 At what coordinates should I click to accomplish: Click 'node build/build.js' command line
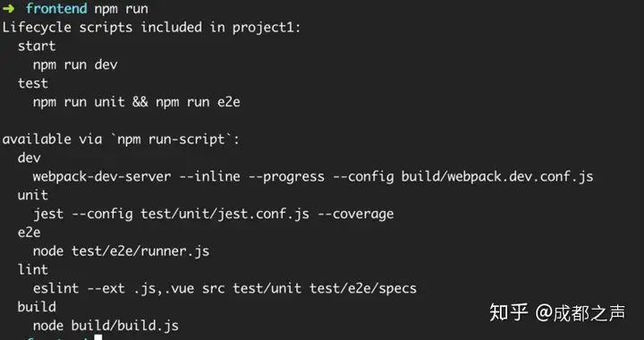pyautogui.click(x=106, y=326)
